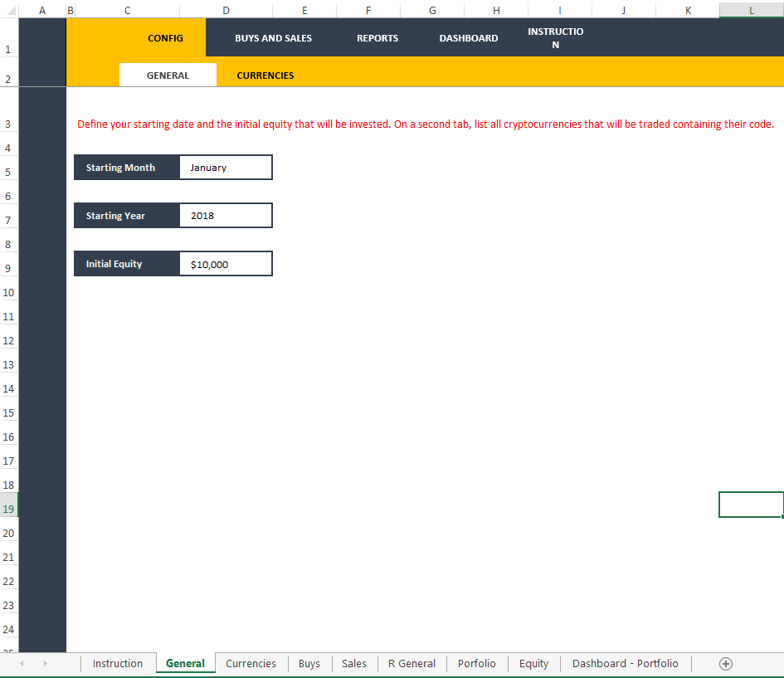This screenshot has width=784, height=678.
Task: Select column A header
Action: pyautogui.click(x=42, y=10)
